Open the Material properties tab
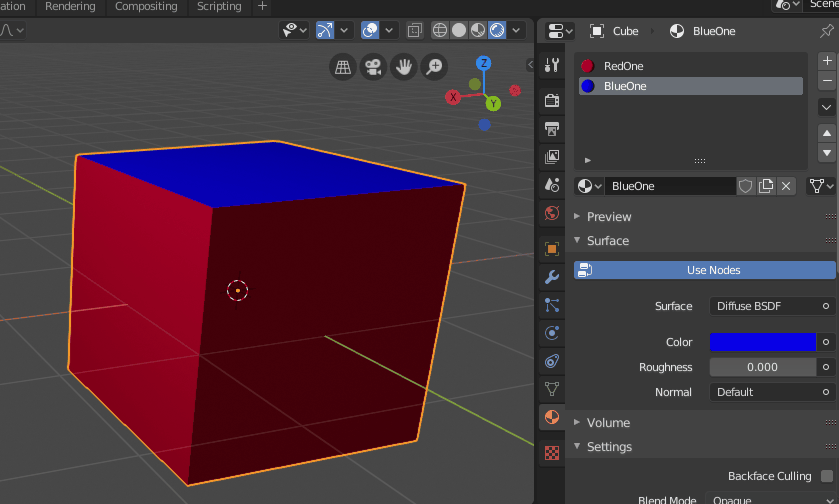Viewport: 839px width, 504px height. coord(552,417)
